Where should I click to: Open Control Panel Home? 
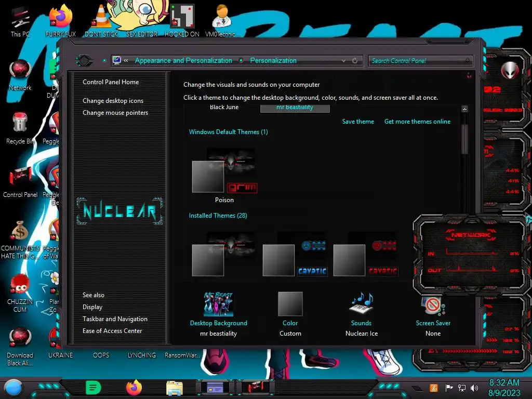[x=111, y=82]
